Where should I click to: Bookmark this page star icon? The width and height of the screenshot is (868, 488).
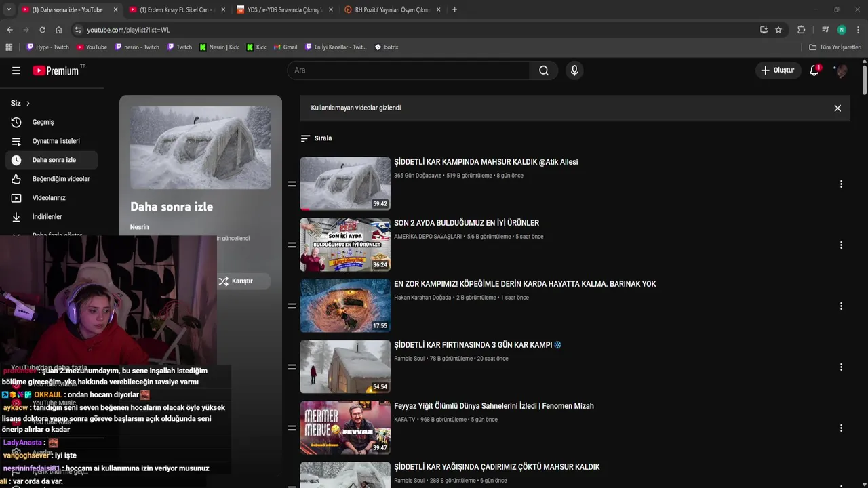[778, 30]
